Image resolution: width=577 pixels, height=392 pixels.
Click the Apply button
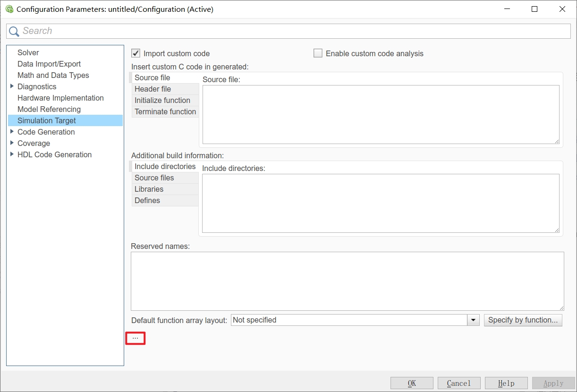pyautogui.click(x=553, y=383)
